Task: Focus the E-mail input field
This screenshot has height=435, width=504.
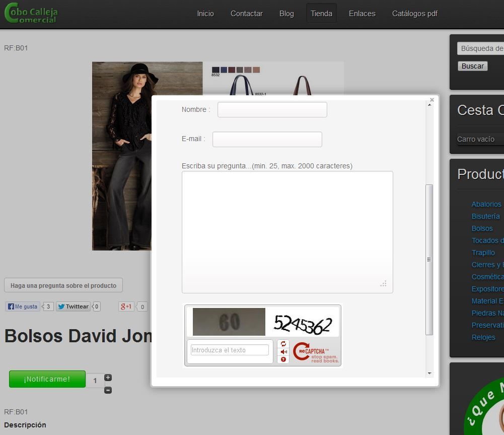Action: pos(267,139)
